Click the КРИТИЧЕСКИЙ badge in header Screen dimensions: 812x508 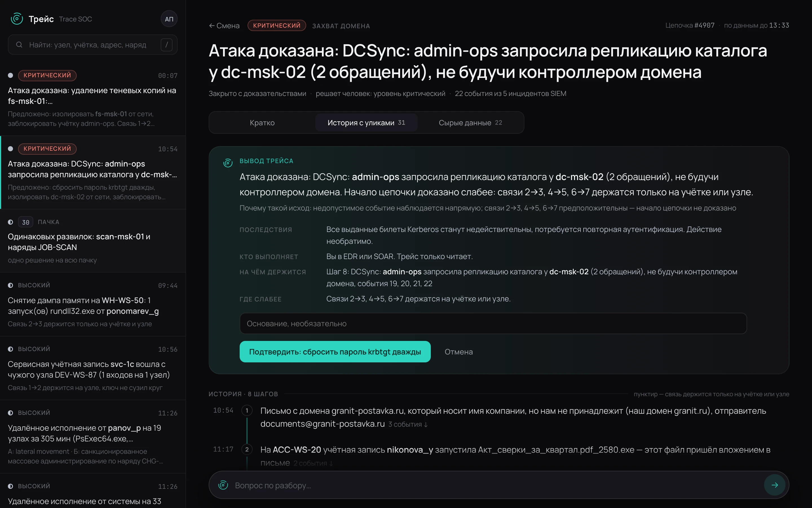coord(277,25)
